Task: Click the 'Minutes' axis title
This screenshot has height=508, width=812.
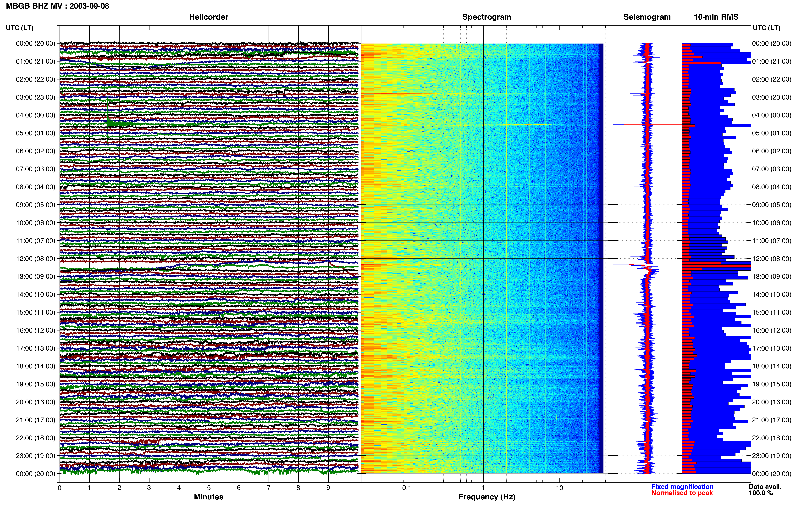Action: [209, 497]
